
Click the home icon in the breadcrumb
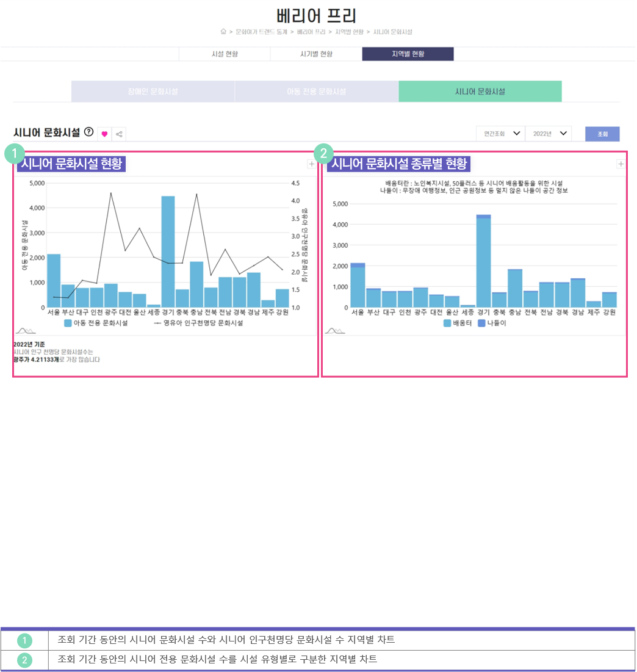pos(223,31)
